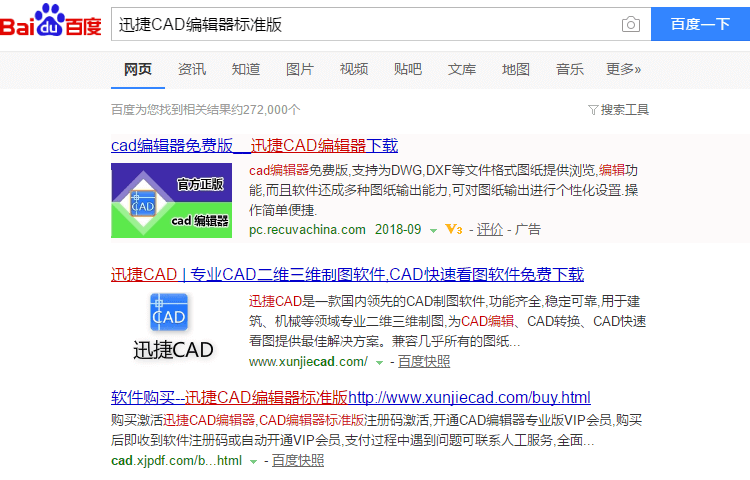Click the 百度一下 search button
This screenshot has height=480, width=750.
[x=700, y=24]
